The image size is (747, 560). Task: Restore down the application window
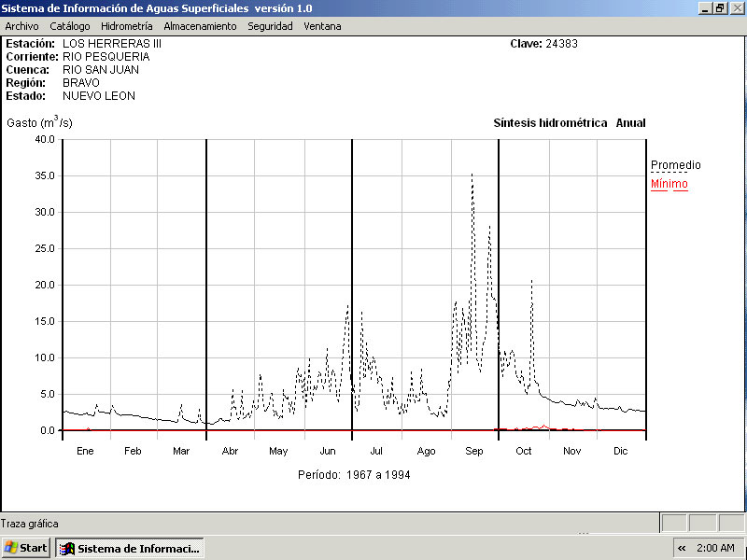(x=720, y=7)
